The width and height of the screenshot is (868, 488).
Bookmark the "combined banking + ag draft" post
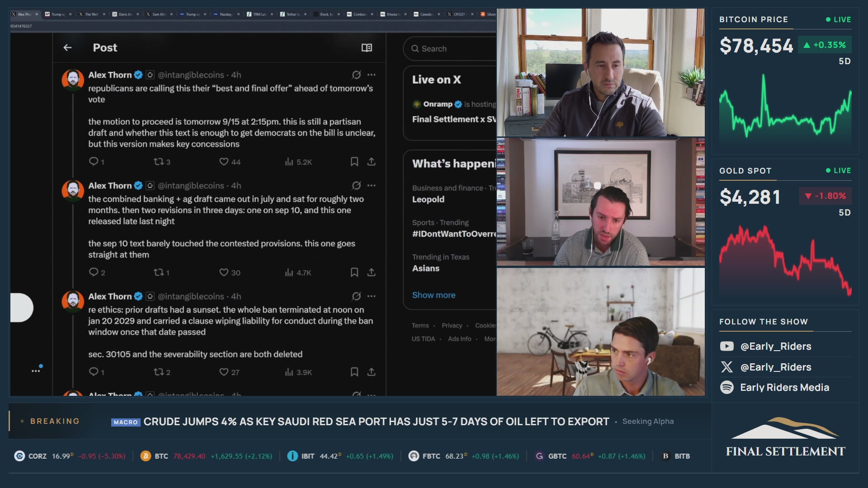tap(354, 272)
